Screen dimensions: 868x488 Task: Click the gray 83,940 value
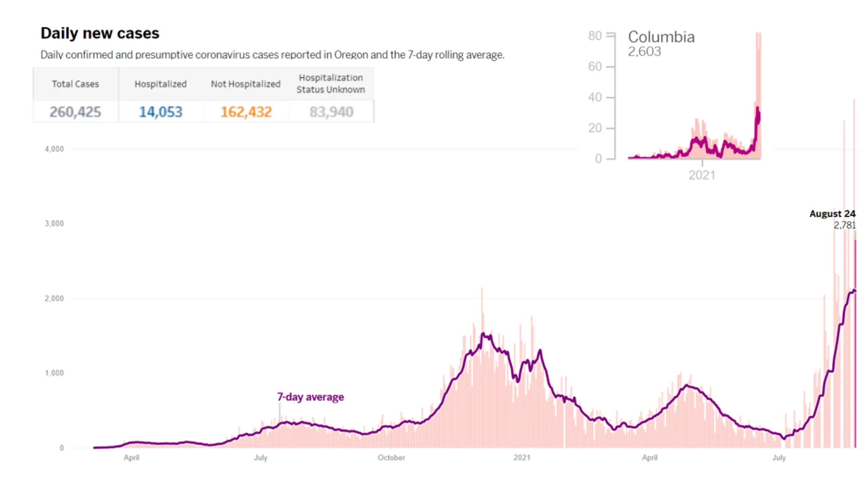331,112
